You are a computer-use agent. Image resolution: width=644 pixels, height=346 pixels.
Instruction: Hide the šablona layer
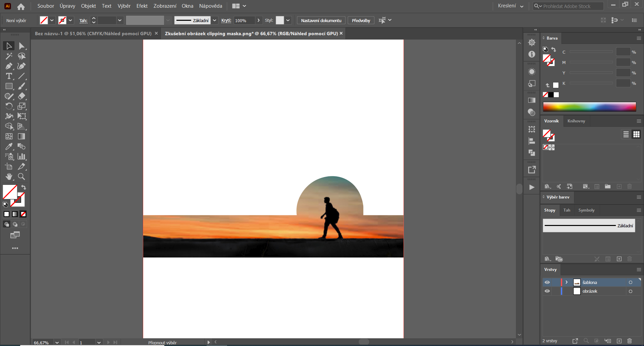[547, 282]
